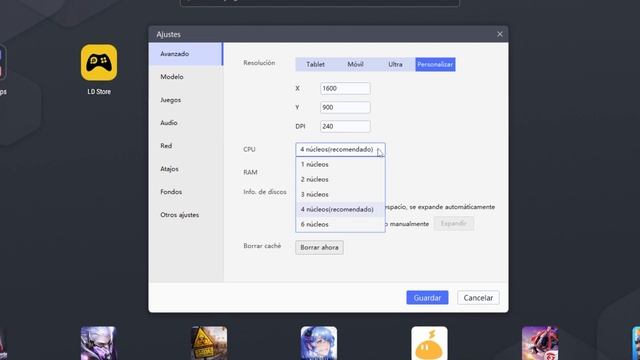Screen dimensions: 640x360
Task: Open the Audio settings tab
Action: (x=186, y=123)
